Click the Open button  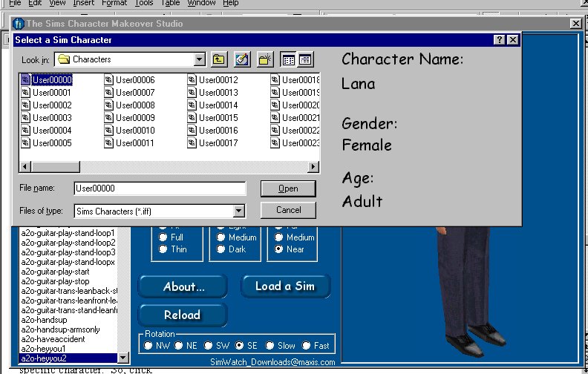(288, 188)
